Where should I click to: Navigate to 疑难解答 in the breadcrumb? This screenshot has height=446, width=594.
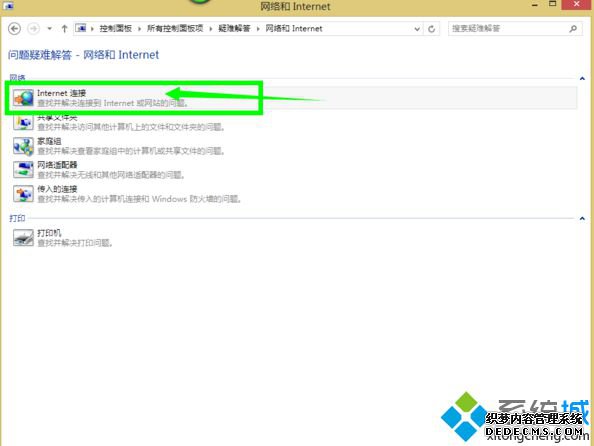tap(234, 28)
